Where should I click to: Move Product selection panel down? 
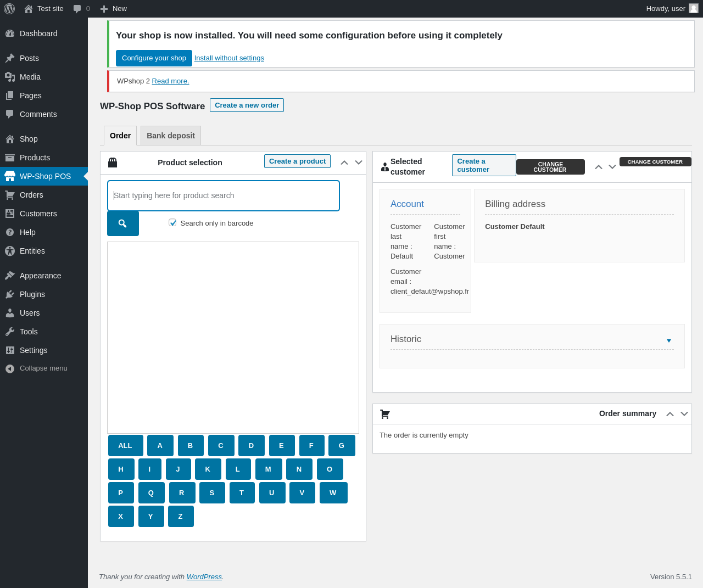coord(359,163)
